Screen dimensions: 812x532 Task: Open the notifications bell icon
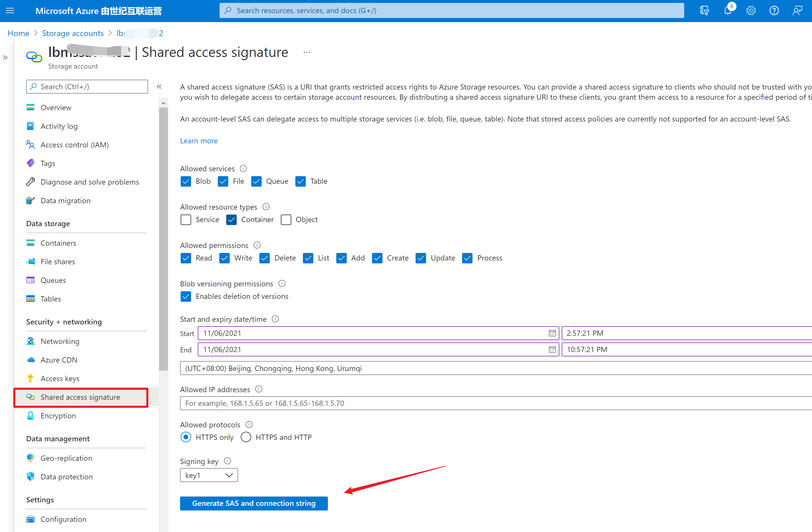click(x=728, y=10)
